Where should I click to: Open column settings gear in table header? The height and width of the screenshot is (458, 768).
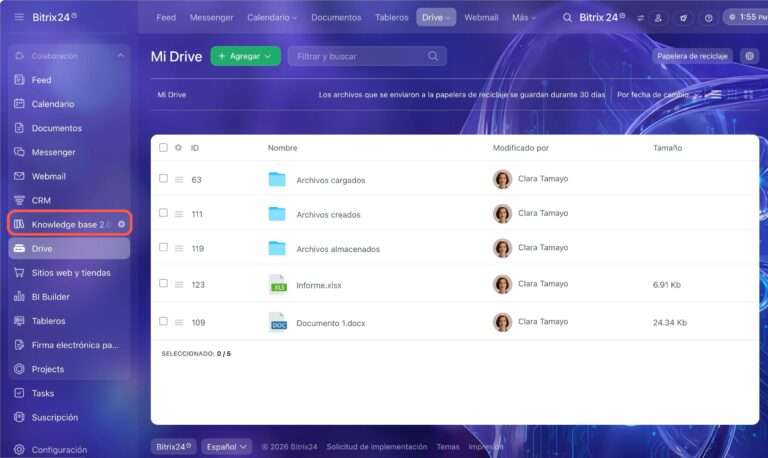point(178,147)
